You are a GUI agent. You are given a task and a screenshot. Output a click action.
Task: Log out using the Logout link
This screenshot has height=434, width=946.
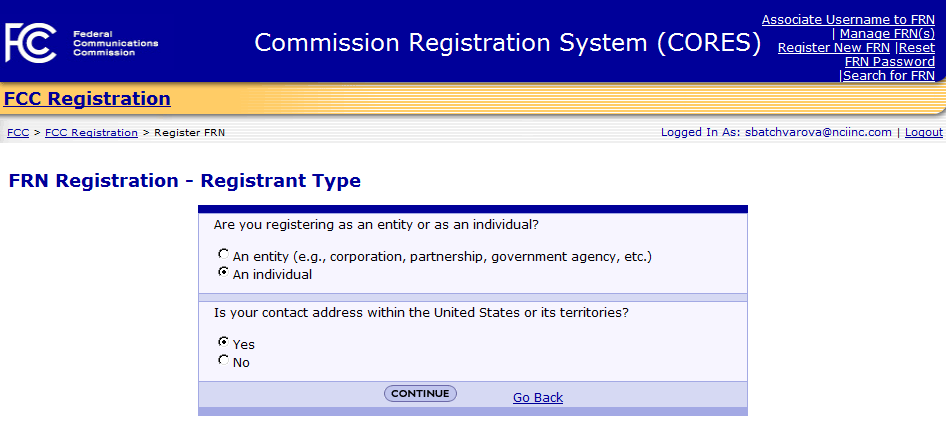click(x=924, y=133)
